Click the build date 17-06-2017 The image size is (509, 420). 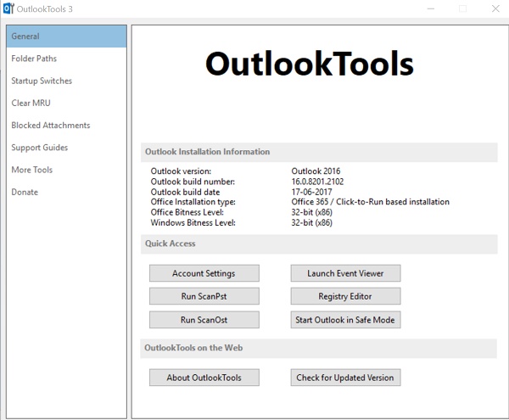(x=311, y=192)
